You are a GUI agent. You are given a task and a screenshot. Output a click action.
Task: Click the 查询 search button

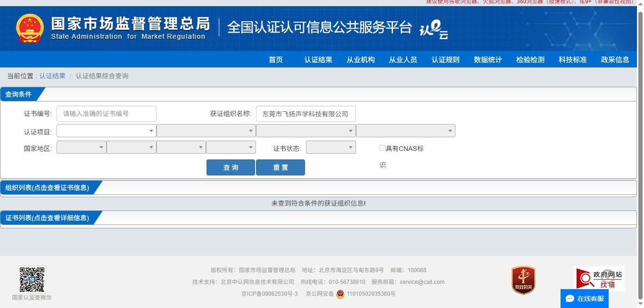(231, 167)
